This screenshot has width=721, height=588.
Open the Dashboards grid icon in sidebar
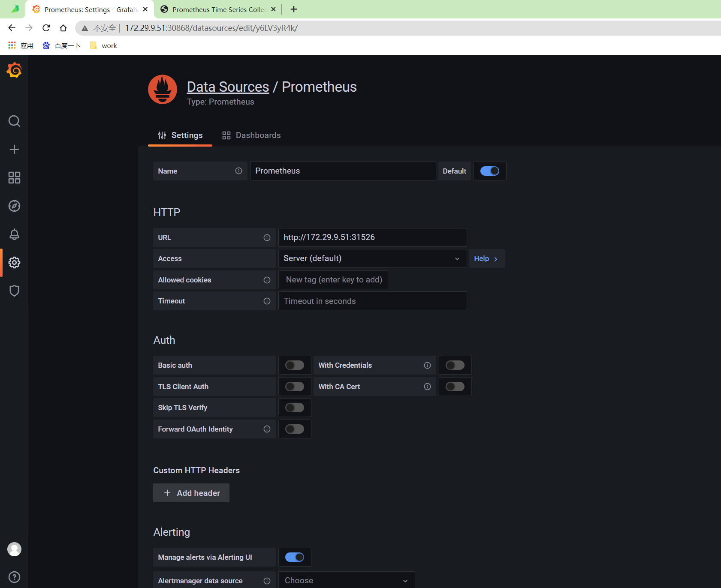coord(14,177)
